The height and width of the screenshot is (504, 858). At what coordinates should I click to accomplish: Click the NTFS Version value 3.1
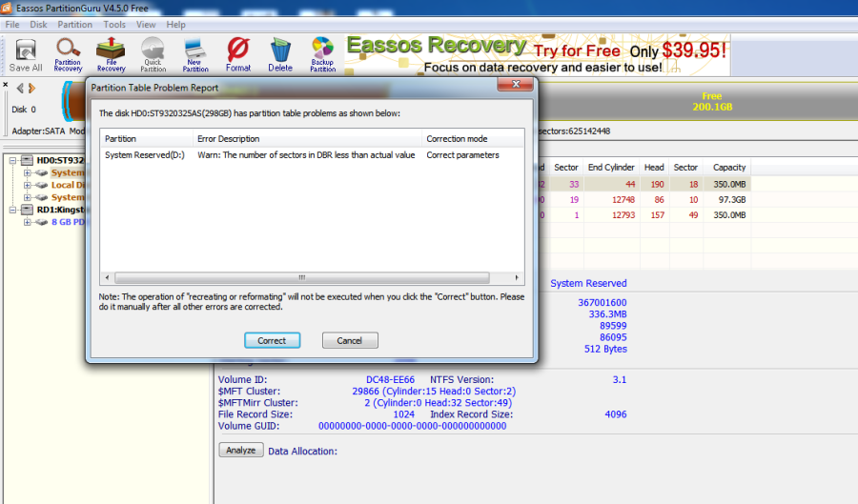pos(620,379)
